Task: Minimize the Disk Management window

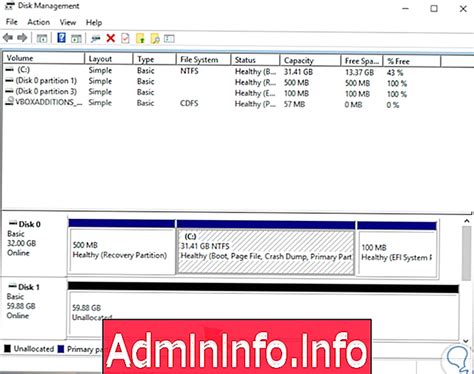Action: coord(405,9)
